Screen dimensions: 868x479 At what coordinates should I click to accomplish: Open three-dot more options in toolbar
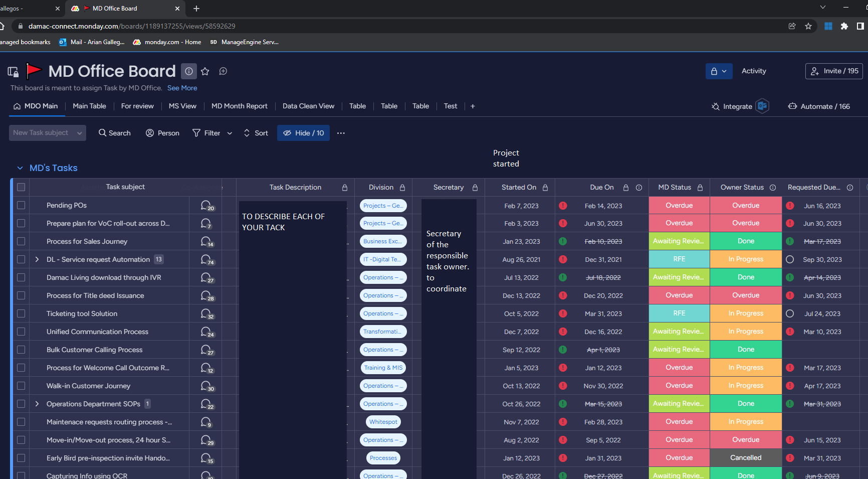click(341, 133)
